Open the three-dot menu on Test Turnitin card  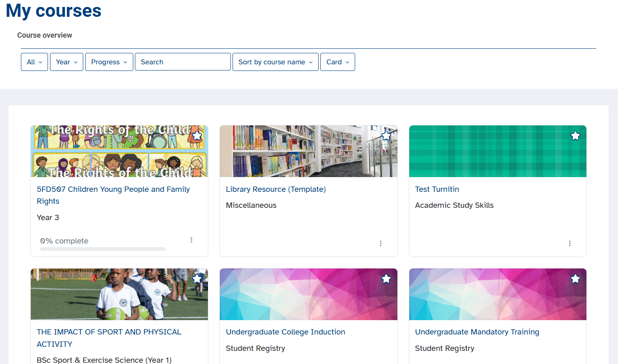(570, 243)
